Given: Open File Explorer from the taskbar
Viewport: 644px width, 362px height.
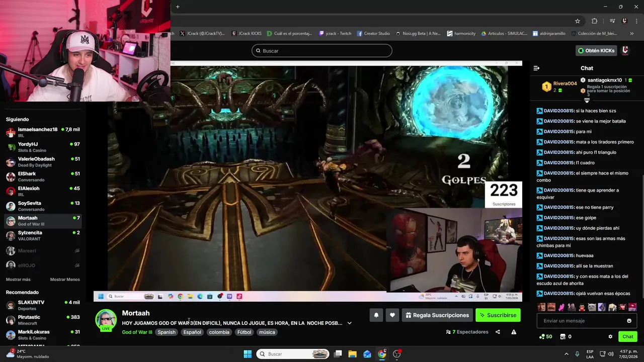Looking at the screenshot, I should coord(352,354).
